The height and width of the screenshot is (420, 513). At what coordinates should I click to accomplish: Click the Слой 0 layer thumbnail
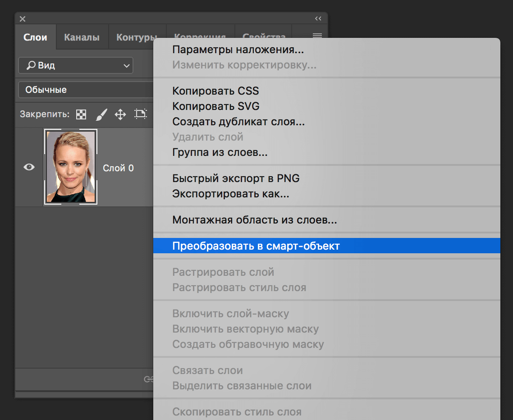click(70, 167)
